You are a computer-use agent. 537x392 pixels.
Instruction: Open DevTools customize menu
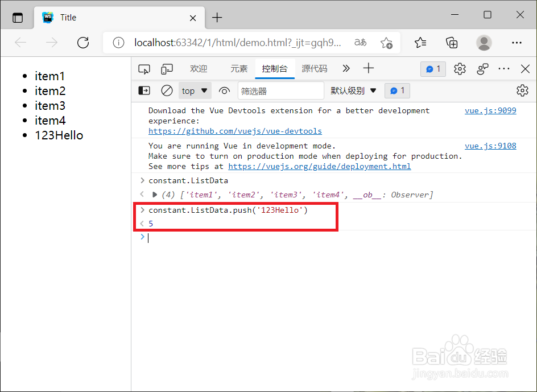(x=504, y=69)
